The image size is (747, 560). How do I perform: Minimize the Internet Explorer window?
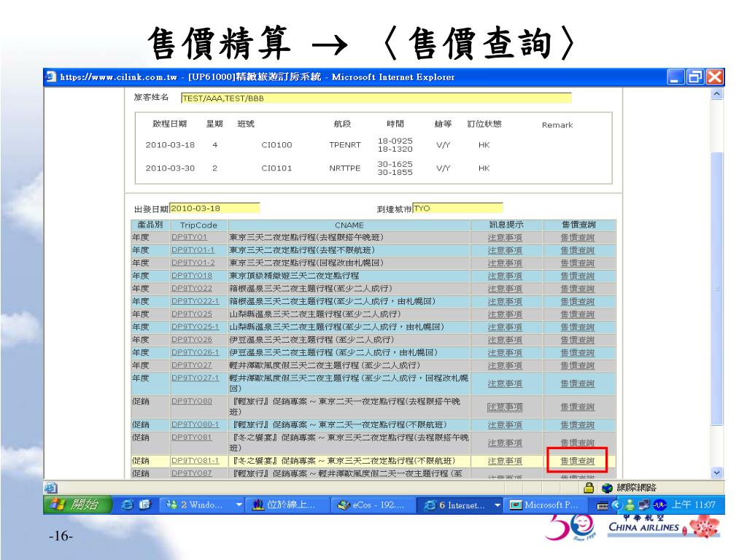[674, 77]
